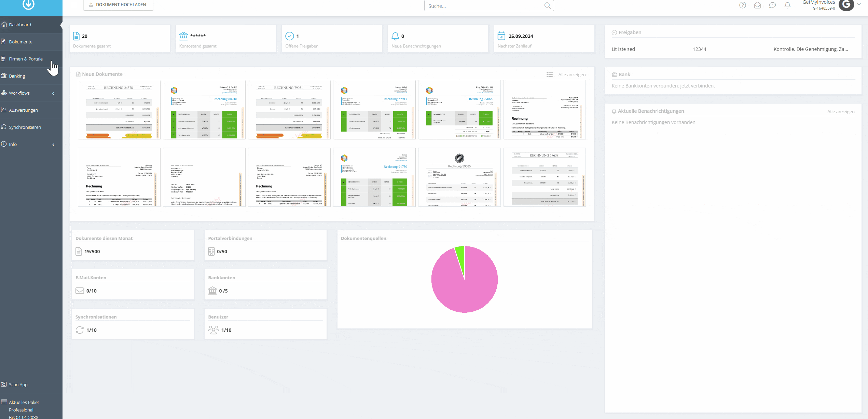Click the Synchronisationen refresh icon
Screen dimensions: 868x419
[x=80, y=330]
